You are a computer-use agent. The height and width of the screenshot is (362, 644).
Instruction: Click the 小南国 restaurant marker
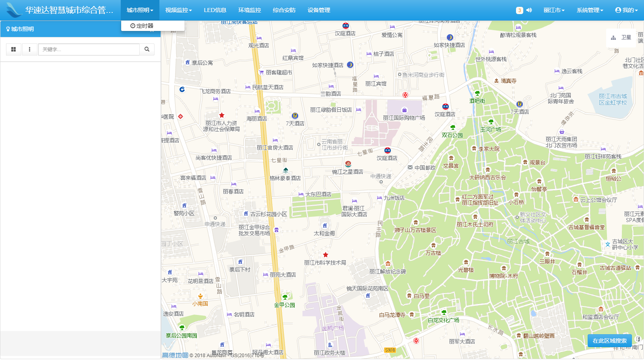pos(200,296)
